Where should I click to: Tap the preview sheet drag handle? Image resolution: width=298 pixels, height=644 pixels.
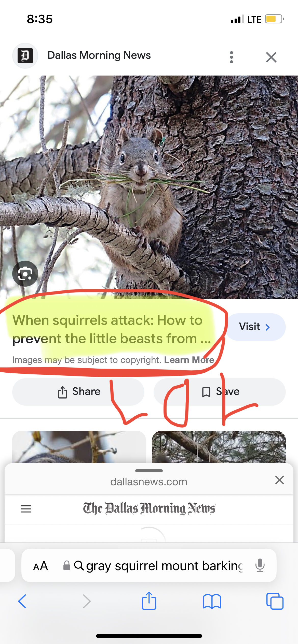click(149, 471)
